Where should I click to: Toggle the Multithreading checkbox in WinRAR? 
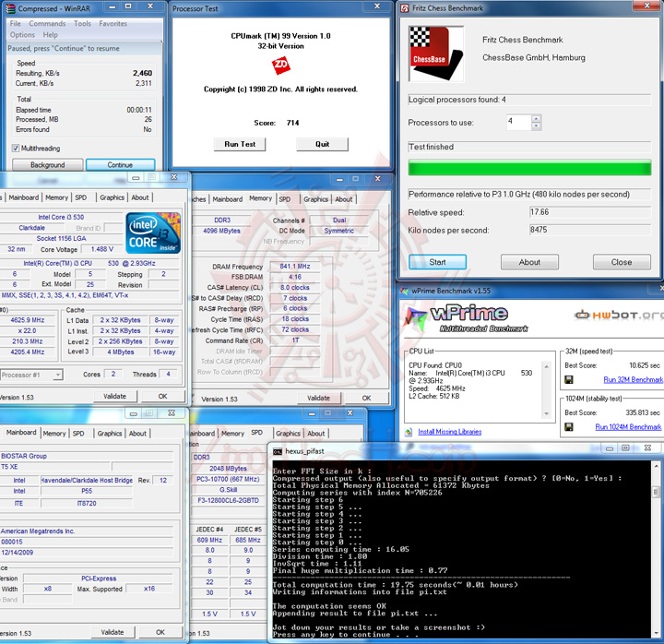(16, 149)
